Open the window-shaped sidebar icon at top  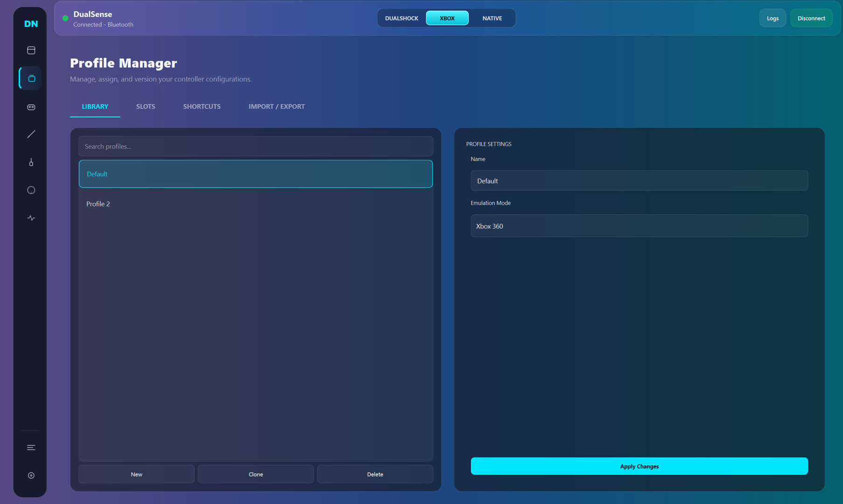[31, 50]
